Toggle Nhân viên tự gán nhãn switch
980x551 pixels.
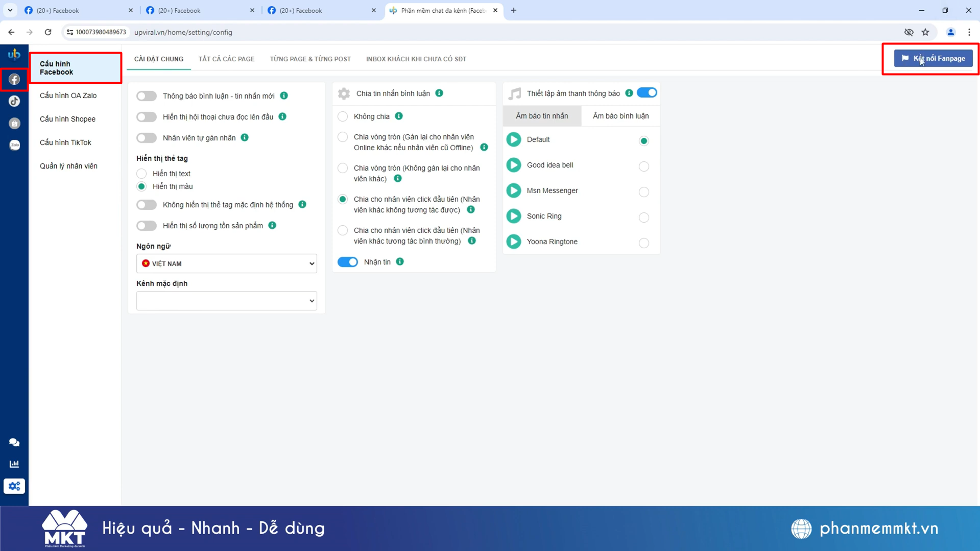147,138
